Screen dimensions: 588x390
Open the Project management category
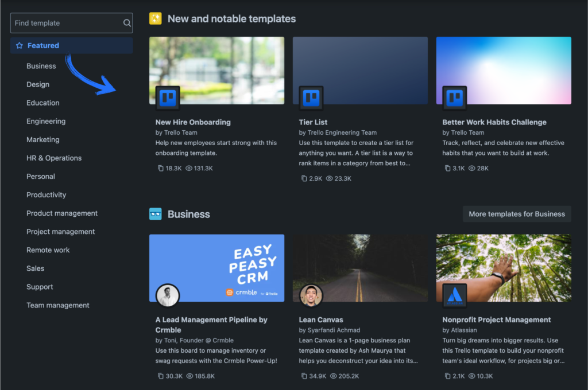61,231
